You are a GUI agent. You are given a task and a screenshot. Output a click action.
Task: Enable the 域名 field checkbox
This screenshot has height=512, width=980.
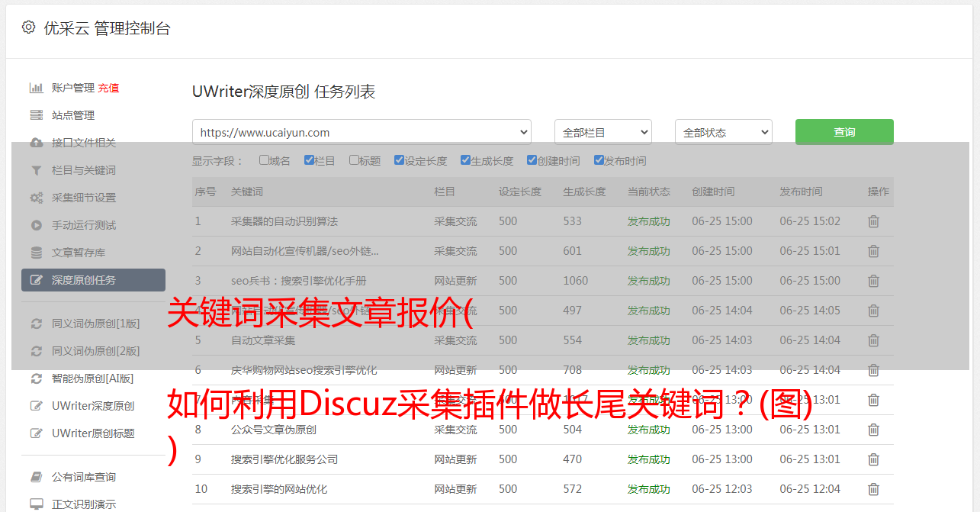click(x=264, y=160)
